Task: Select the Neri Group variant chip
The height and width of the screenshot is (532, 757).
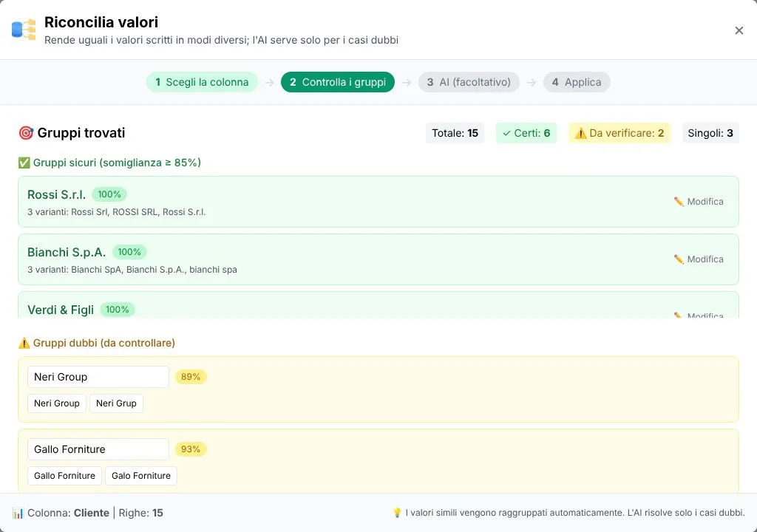Action: tap(56, 403)
